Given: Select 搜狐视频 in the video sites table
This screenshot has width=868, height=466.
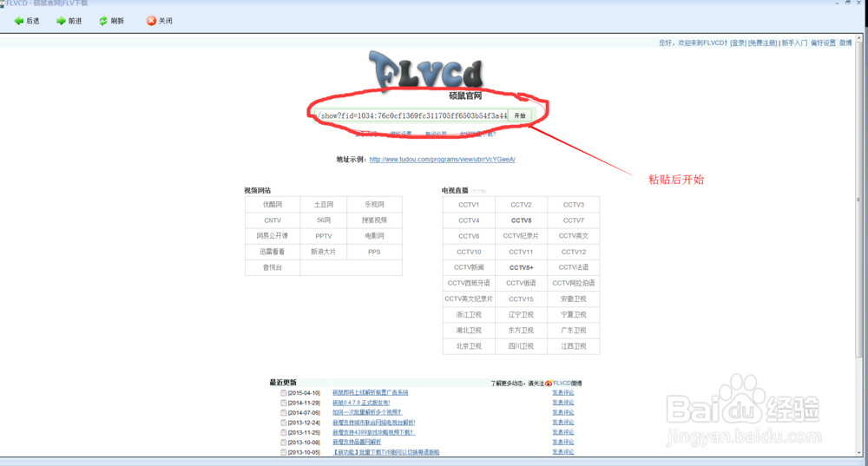Looking at the screenshot, I should point(374,220).
